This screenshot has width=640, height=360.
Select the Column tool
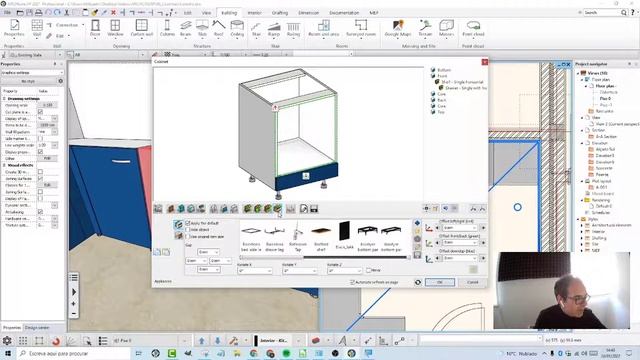[167, 28]
